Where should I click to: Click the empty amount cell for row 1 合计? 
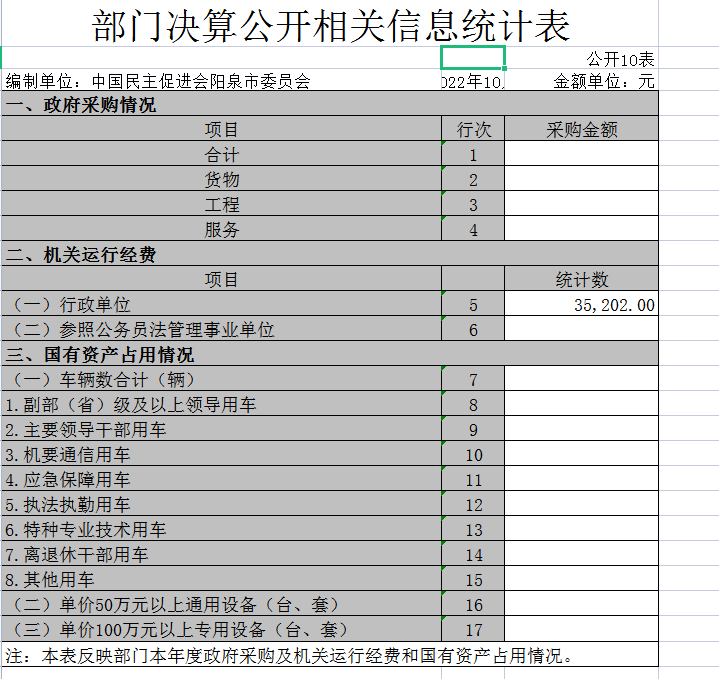[581, 154]
